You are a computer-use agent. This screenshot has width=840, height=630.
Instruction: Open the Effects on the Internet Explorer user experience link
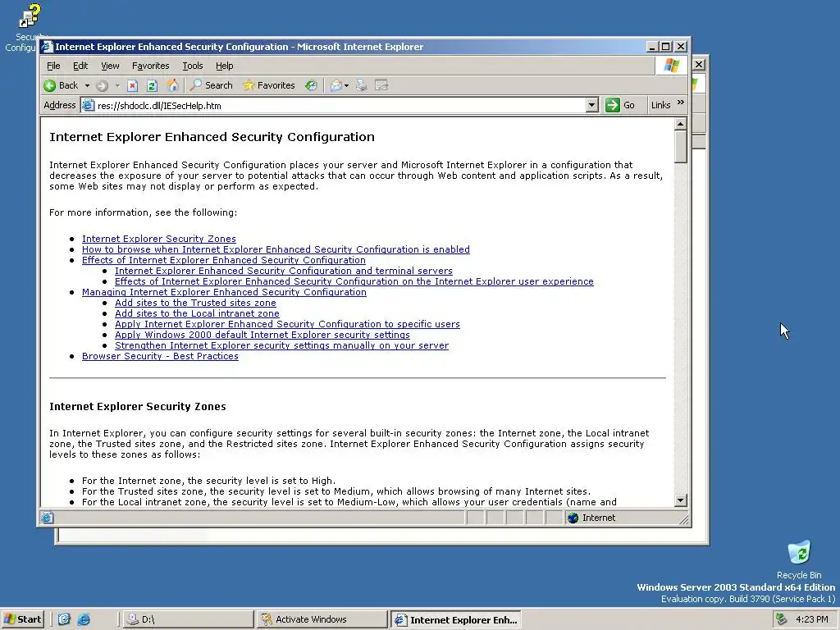(x=354, y=281)
